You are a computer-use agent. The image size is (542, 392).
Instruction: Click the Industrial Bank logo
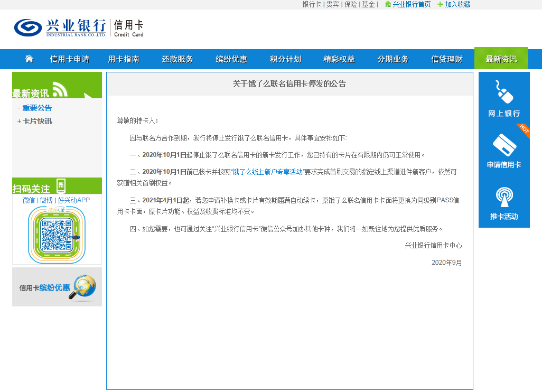tap(60, 27)
